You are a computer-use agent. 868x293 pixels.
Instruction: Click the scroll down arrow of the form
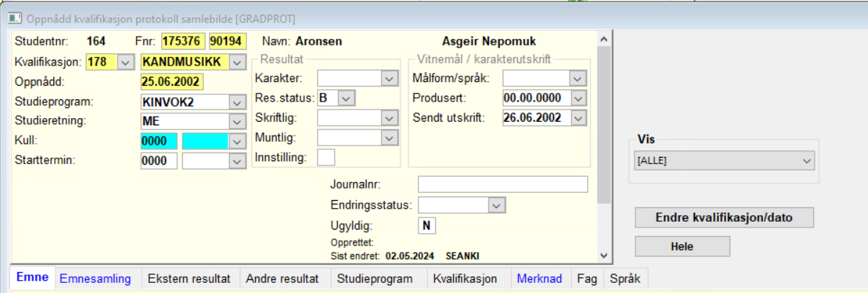(x=604, y=255)
